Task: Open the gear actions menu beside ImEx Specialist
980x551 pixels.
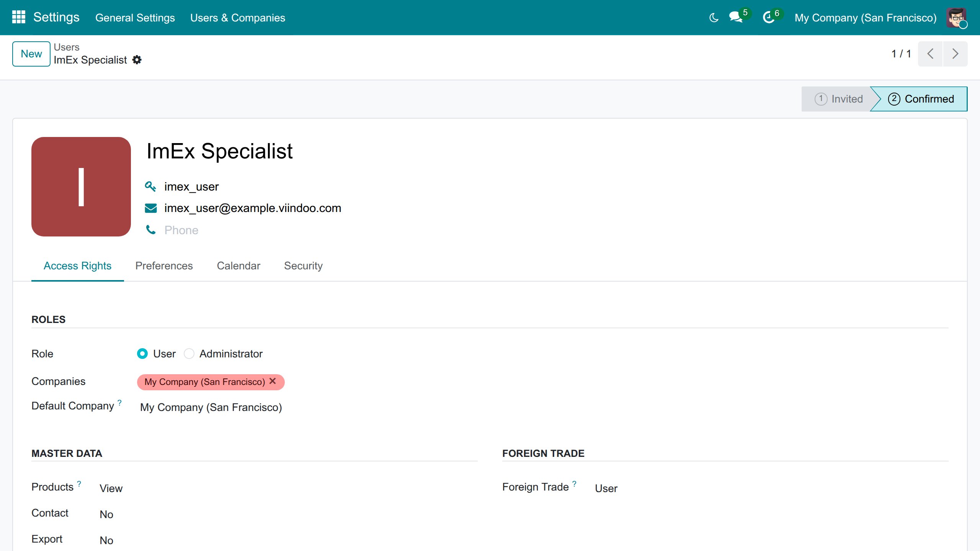Action: (x=137, y=60)
